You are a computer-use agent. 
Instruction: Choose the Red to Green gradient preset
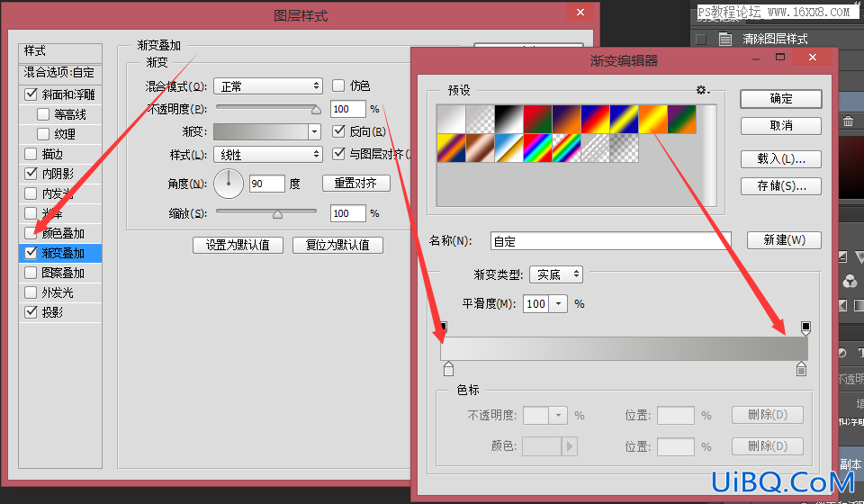pos(538,119)
